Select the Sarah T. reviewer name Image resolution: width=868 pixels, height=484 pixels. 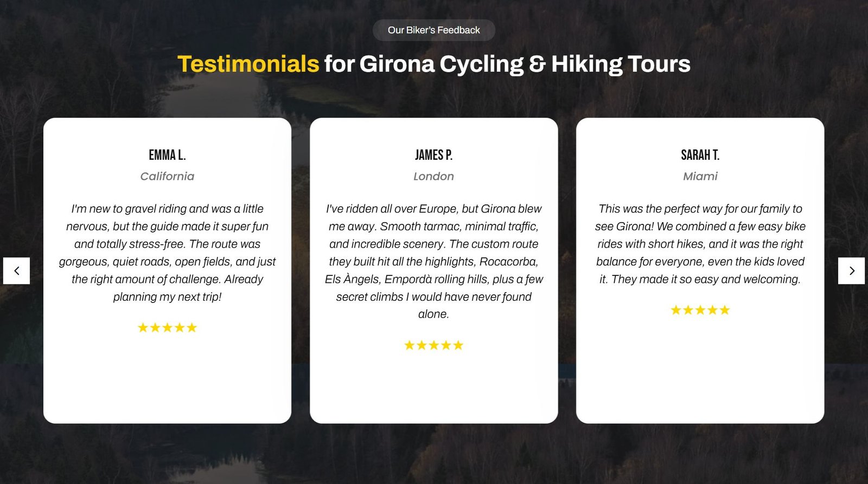pyautogui.click(x=700, y=155)
